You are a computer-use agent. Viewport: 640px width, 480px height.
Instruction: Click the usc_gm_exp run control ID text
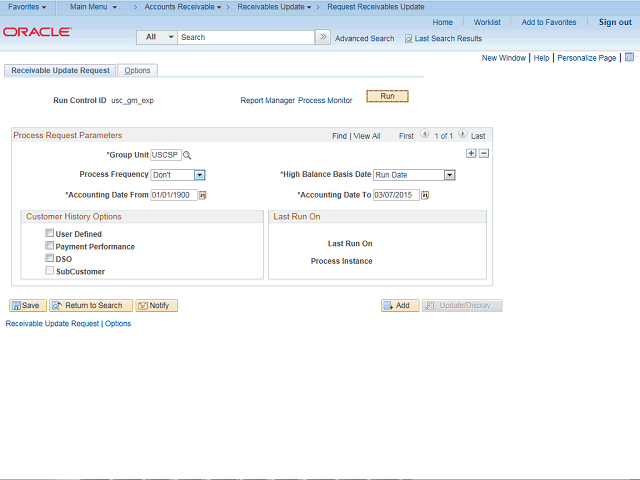(x=132, y=100)
